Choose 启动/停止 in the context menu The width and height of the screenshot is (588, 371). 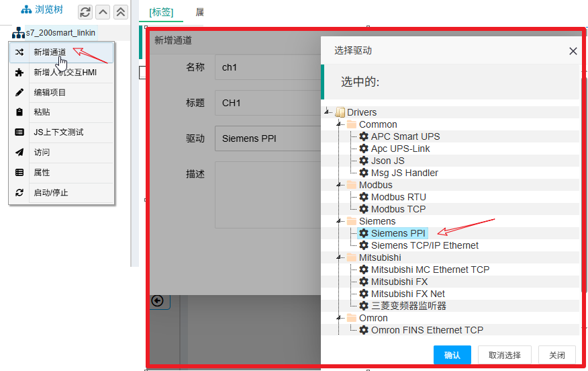coord(62,193)
